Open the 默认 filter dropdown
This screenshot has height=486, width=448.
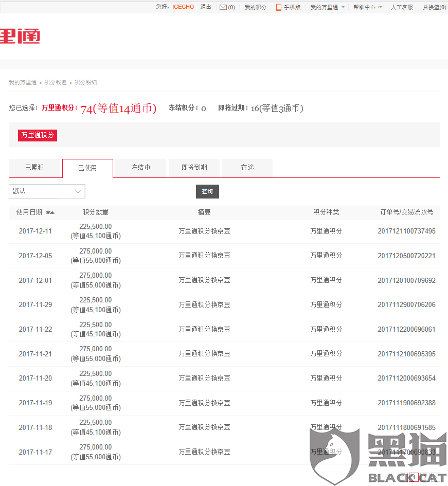point(47,191)
